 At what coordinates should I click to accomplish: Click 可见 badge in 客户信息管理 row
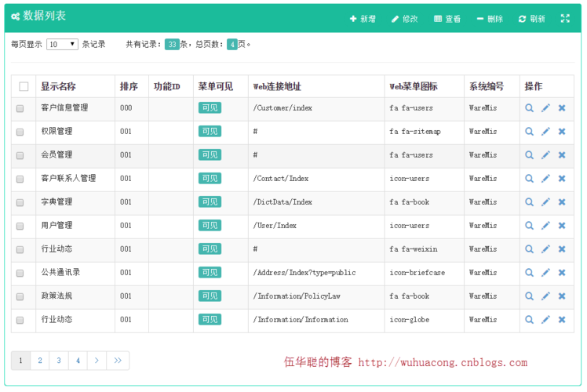point(210,107)
